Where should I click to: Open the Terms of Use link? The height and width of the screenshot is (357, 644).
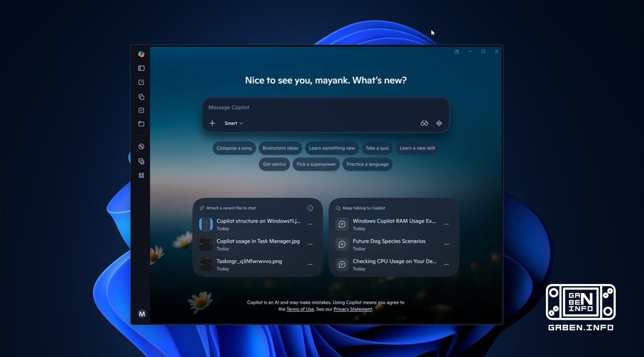pos(300,309)
